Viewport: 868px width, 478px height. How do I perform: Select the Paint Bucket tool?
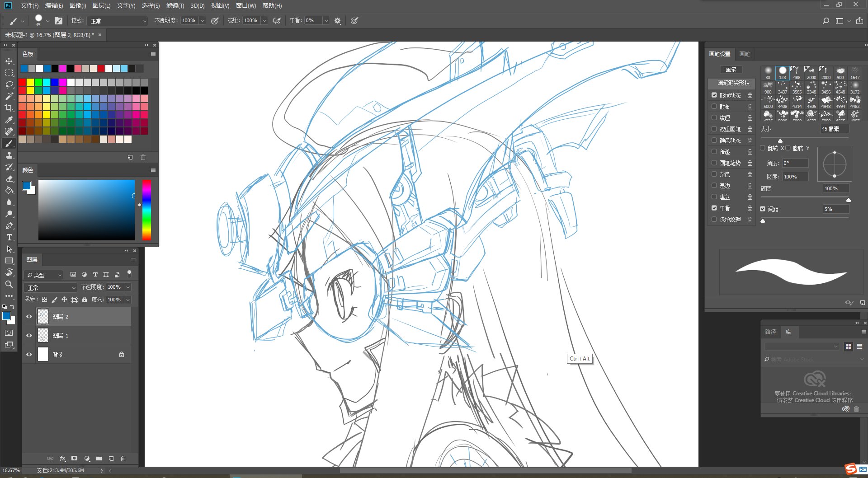point(9,190)
